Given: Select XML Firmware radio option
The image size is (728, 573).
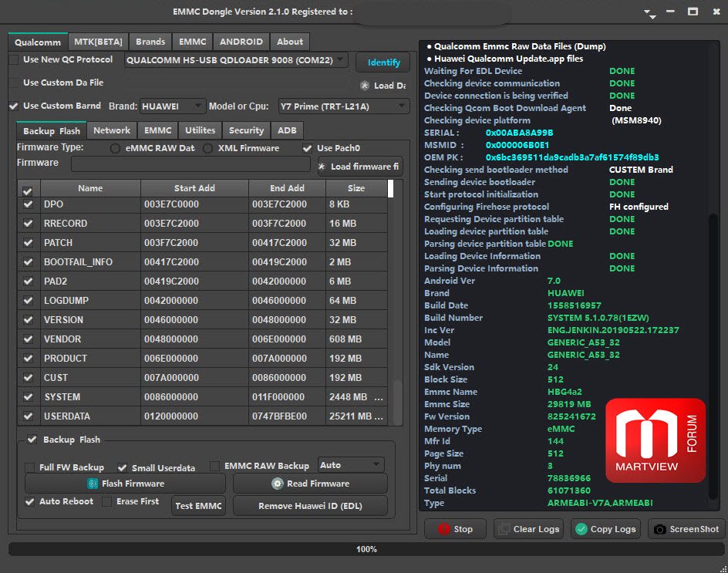Looking at the screenshot, I should click(x=208, y=148).
